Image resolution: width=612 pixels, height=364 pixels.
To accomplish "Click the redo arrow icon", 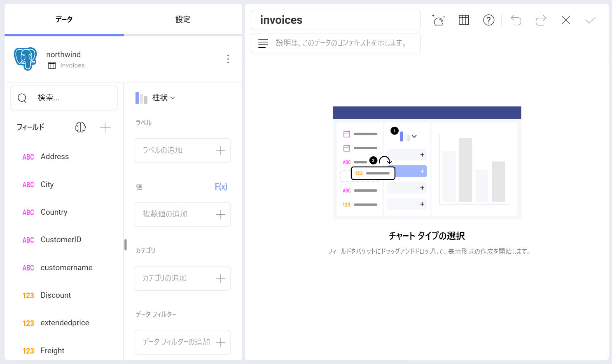I will [x=541, y=20].
